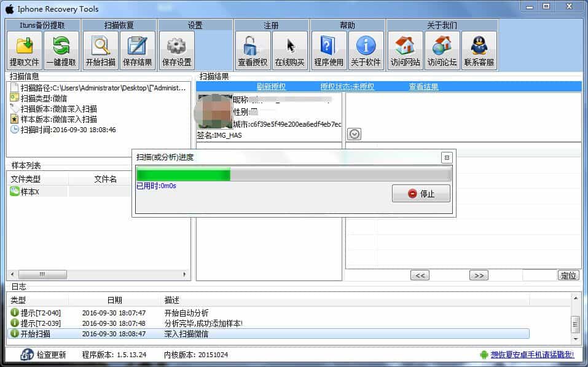
Task: Click the 日期 log column header
Action: pyautogui.click(x=115, y=300)
